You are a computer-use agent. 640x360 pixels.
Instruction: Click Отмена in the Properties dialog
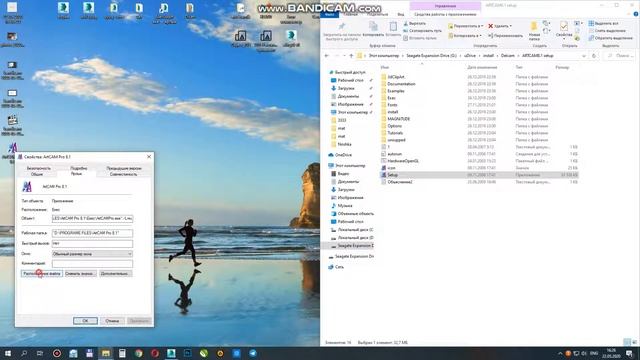(112, 321)
